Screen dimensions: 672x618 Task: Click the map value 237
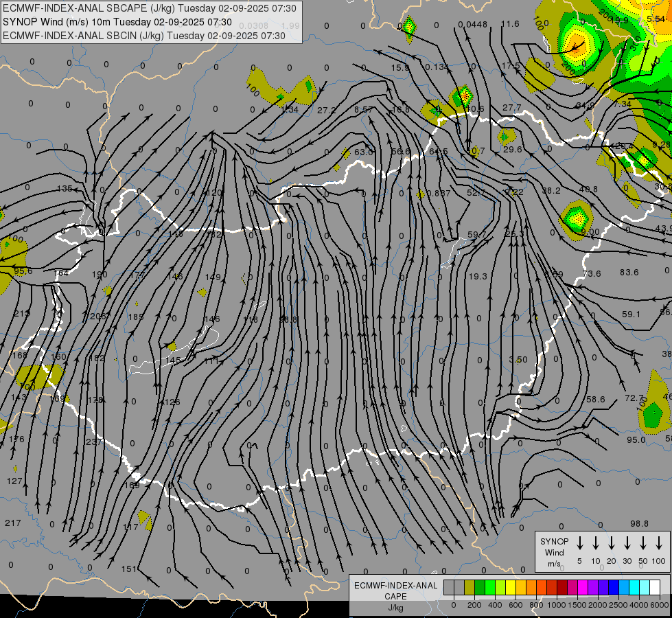[x=93, y=442]
